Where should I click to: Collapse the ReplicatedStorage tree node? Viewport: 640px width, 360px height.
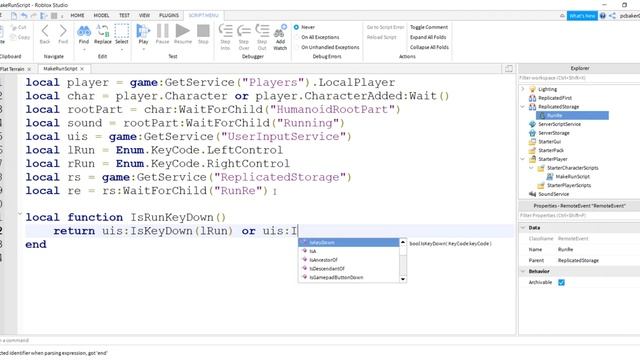(523, 107)
